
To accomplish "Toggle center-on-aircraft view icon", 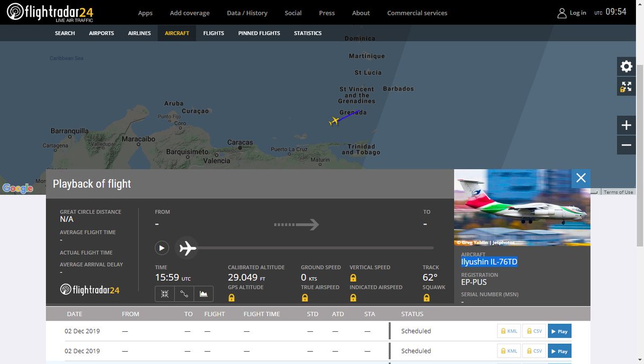I will coord(165,294).
